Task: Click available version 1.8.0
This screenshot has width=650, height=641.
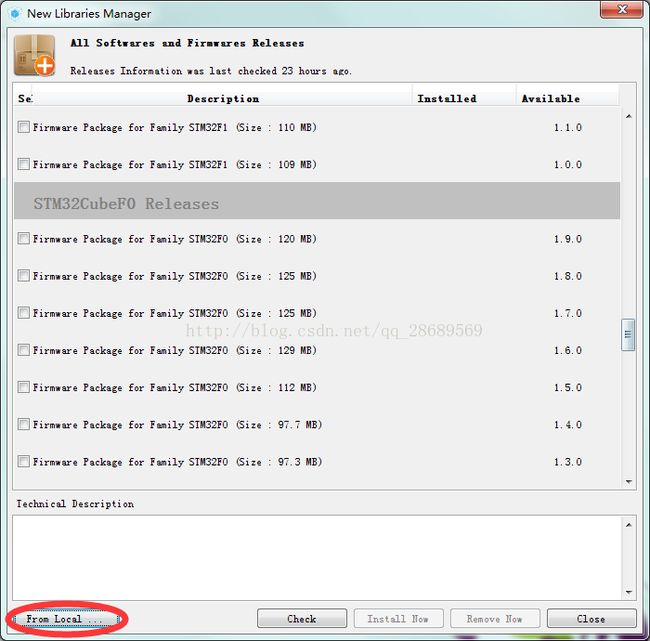Action: click(568, 276)
